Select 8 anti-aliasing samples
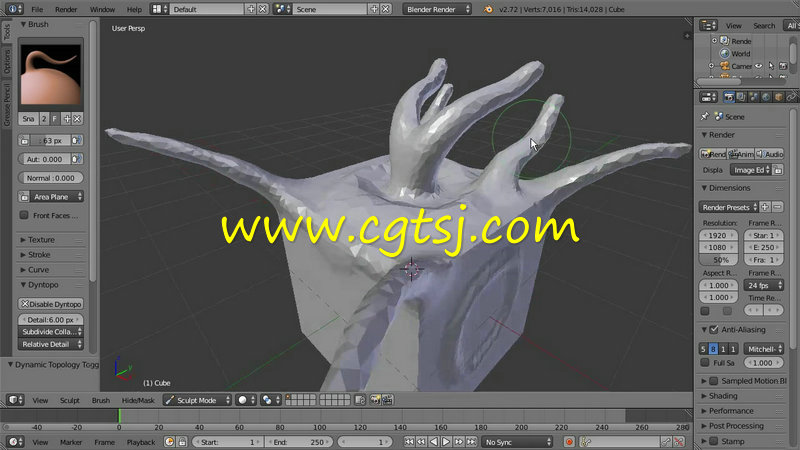The width and height of the screenshot is (800, 450). (713, 349)
